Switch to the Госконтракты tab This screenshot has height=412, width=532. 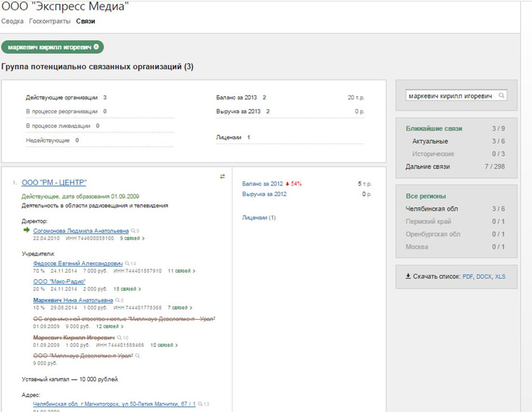point(50,21)
